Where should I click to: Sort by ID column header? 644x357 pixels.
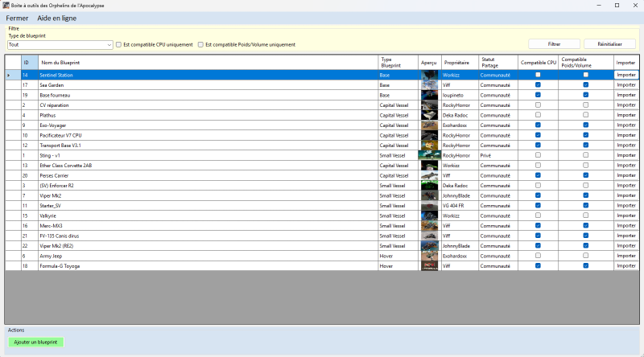click(x=30, y=63)
